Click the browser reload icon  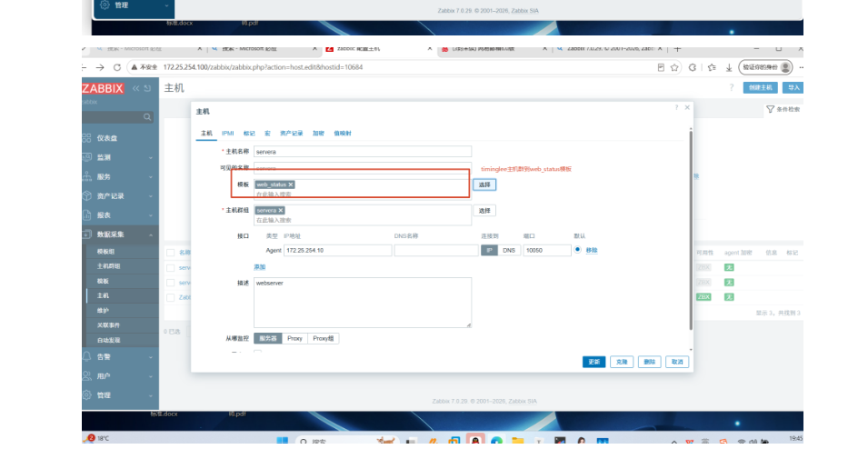(117, 67)
